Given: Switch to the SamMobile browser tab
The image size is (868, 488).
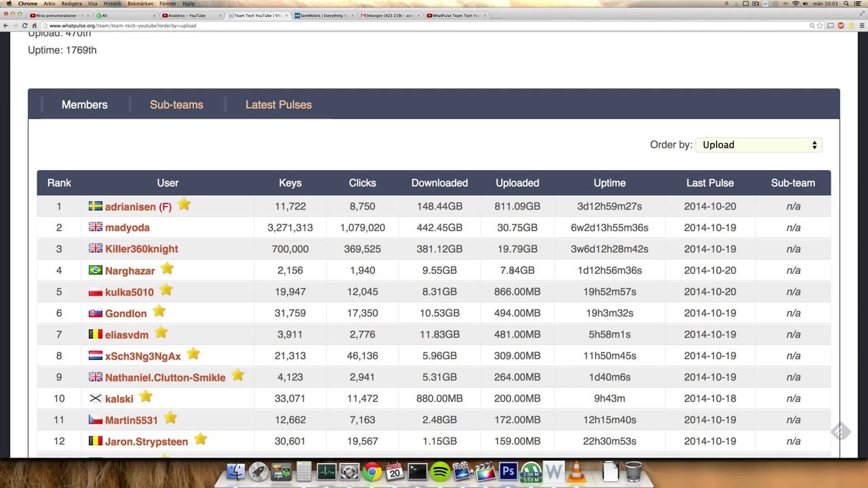Looking at the screenshot, I should coord(324,15).
